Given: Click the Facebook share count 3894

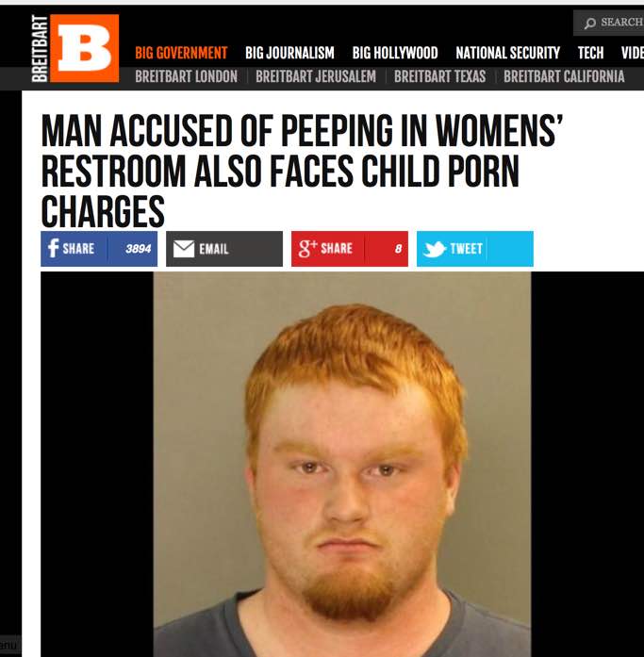Looking at the screenshot, I should point(138,249).
